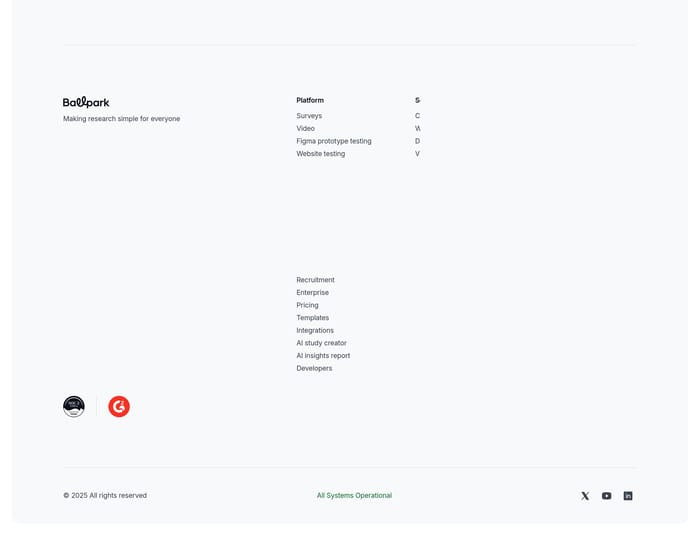Browse the Templates link
Viewport: 700px width, 534px height.
point(312,318)
